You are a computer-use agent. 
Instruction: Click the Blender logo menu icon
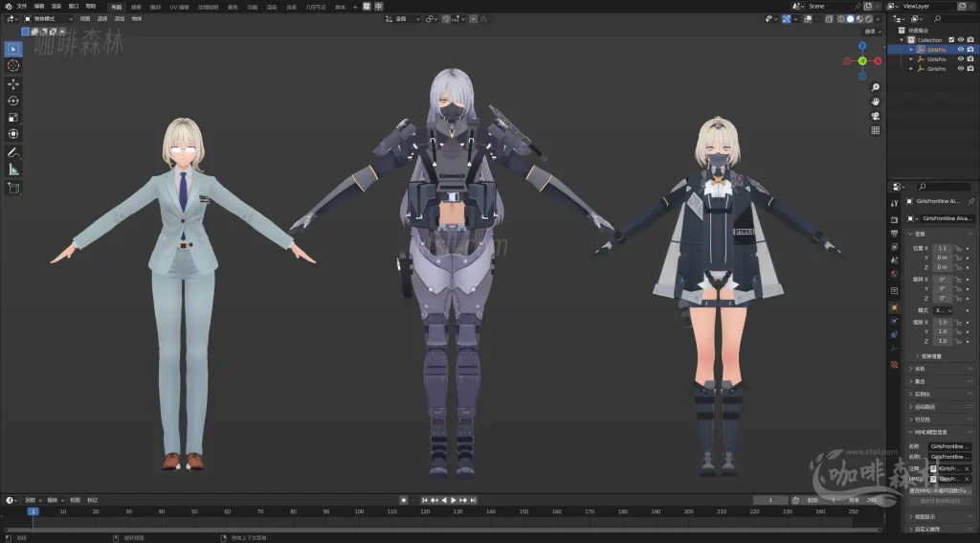8,7
